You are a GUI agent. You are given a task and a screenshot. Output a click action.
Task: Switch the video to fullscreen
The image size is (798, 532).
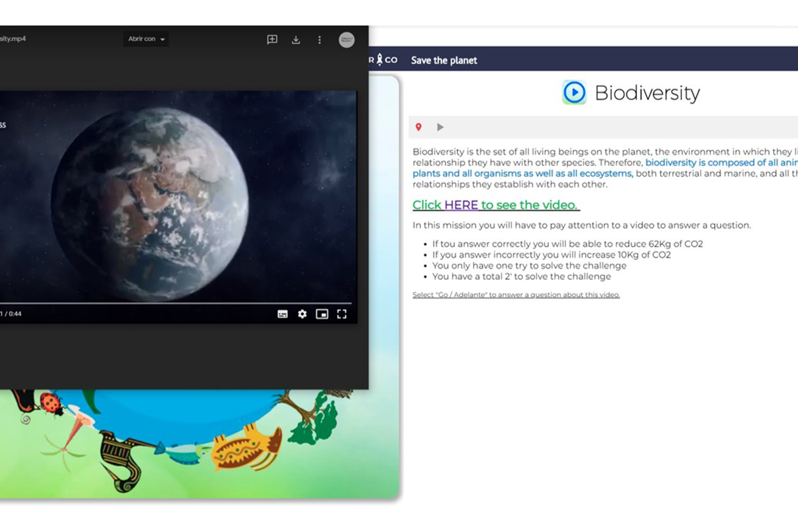pyautogui.click(x=342, y=314)
